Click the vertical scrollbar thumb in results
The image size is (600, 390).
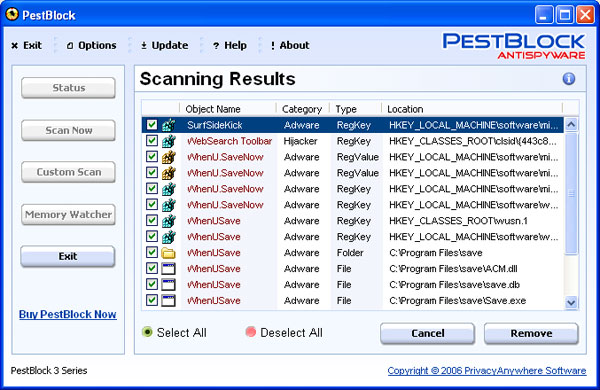[571, 193]
